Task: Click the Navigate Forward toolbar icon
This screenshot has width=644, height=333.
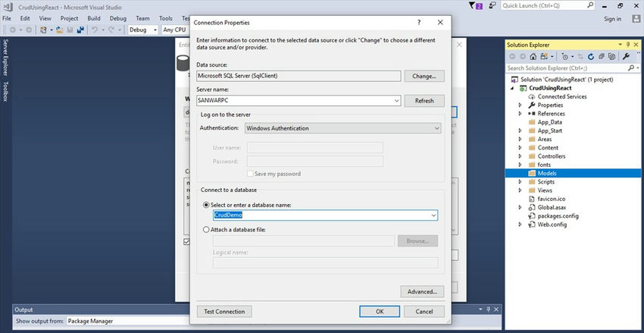Action: click(x=28, y=30)
